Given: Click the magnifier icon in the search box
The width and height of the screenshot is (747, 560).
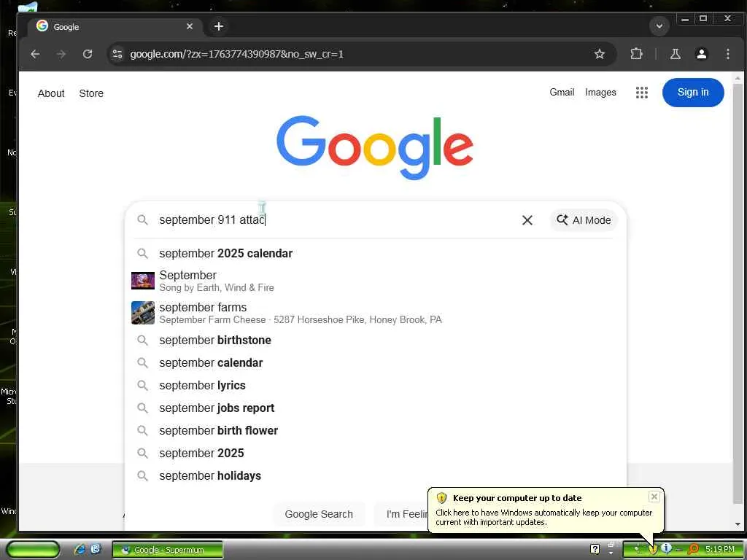Looking at the screenshot, I should pyautogui.click(x=142, y=220).
